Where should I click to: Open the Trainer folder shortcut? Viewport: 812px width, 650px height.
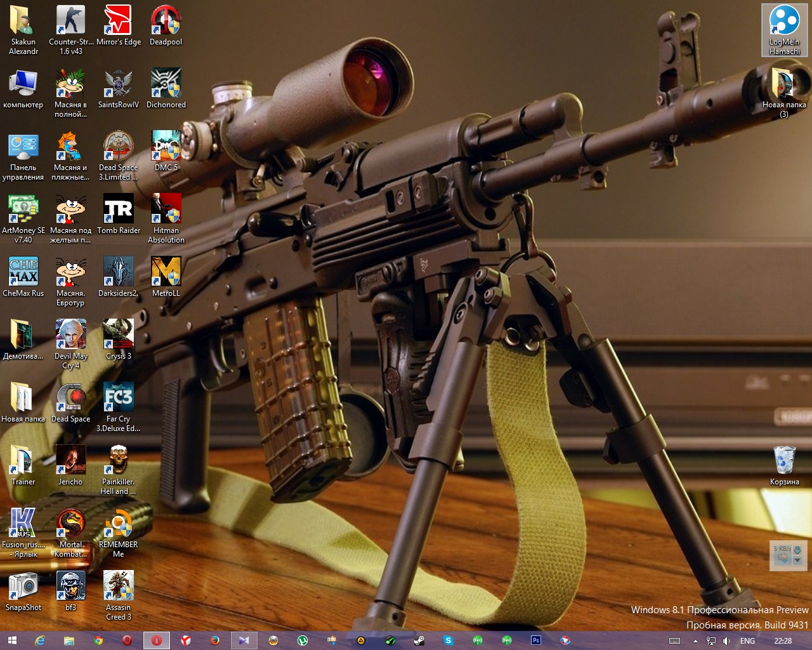23,465
